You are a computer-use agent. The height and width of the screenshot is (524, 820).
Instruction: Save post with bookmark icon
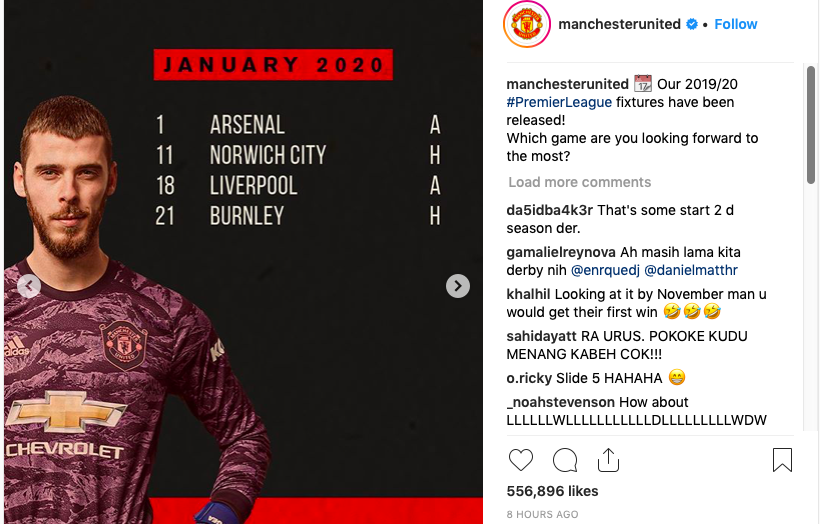pos(782,460)
